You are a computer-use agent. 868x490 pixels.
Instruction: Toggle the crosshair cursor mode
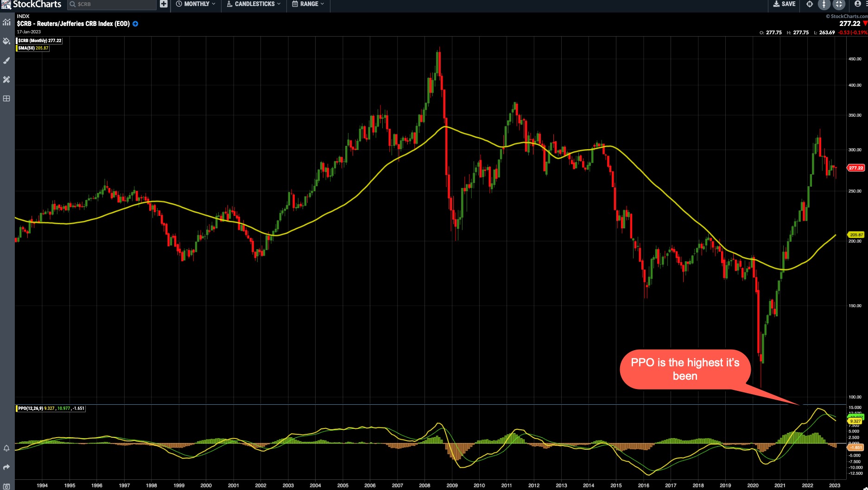(810, 4)
